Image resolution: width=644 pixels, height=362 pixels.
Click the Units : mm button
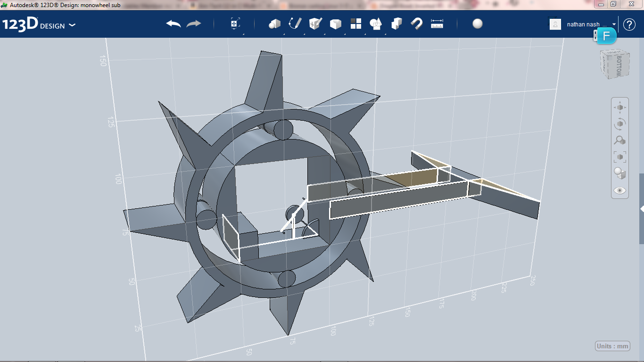[x=612, y=346]
